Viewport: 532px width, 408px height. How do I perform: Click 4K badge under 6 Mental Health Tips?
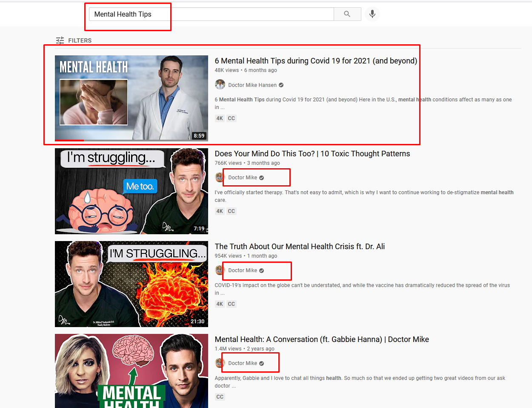(x=220, y=118)
